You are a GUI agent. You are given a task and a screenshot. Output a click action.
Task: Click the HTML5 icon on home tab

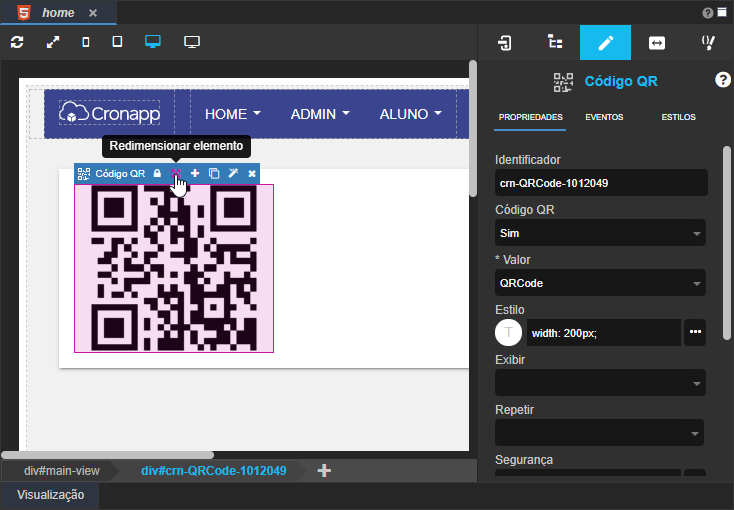(x=24, y=12)
